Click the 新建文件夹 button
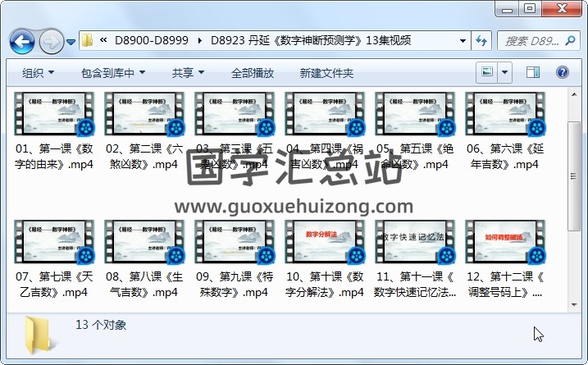588x365 pixels. (x=326, y=73)
